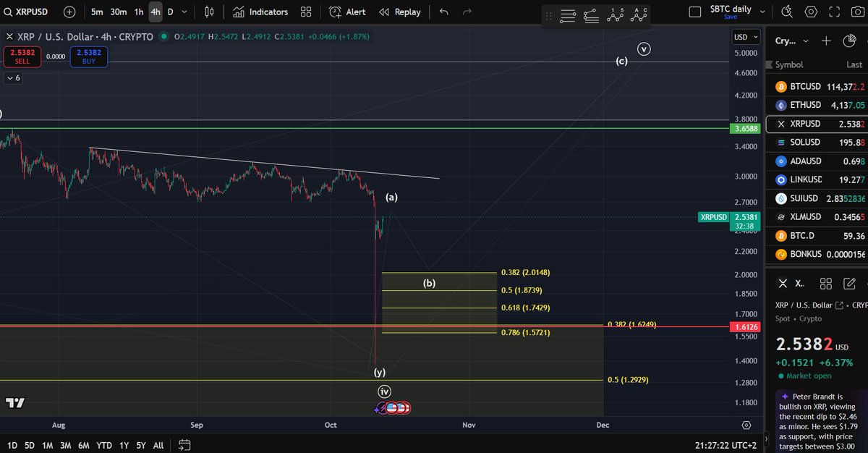Switch to the 5m timeframe
868x453 pixels.
point(97,12)
